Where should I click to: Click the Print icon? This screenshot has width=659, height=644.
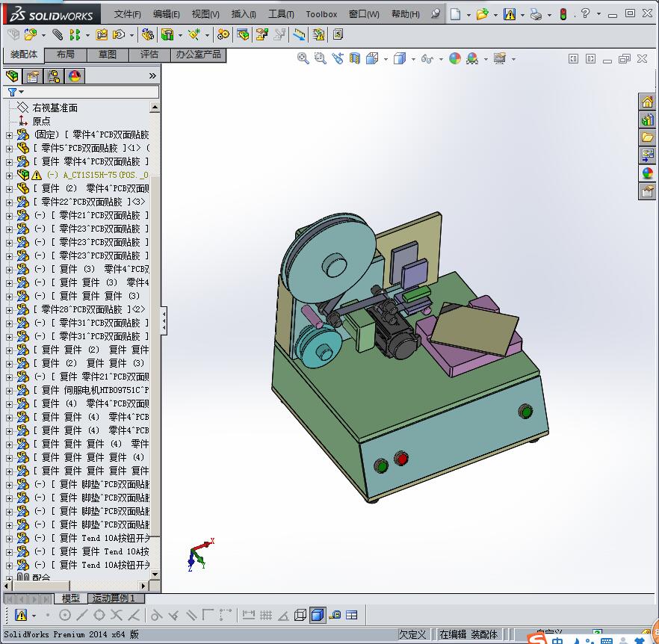536,15
